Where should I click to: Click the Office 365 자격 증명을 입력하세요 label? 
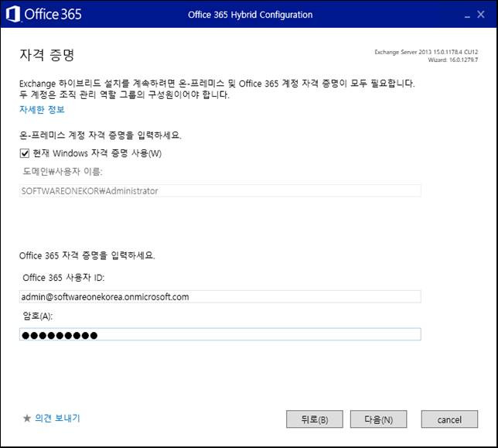coord(87,255)
